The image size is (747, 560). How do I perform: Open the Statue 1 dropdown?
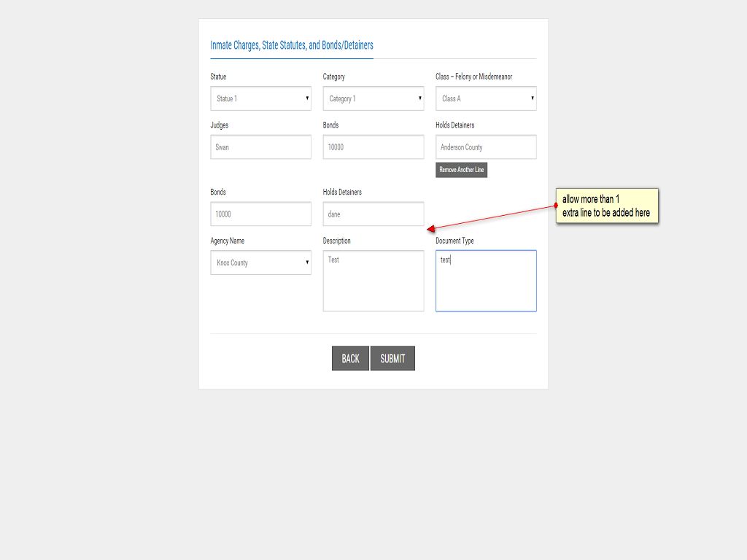click(260, 98)
